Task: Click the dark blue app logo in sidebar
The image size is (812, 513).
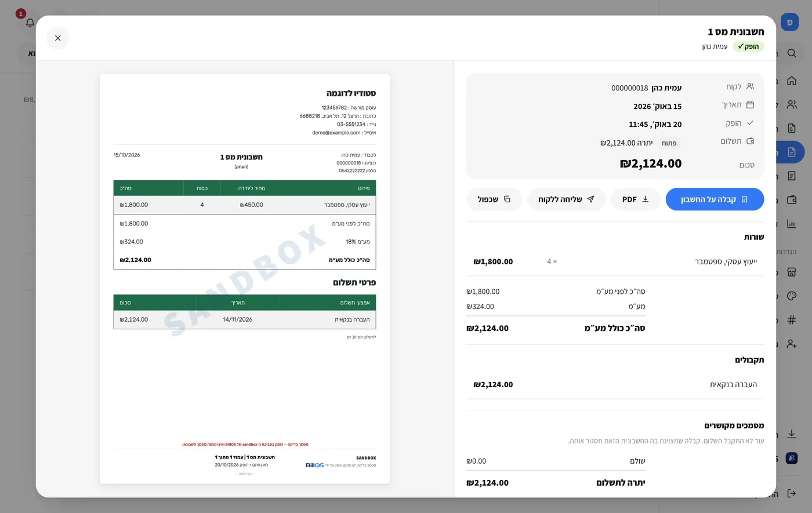Action: coord(792,458)
